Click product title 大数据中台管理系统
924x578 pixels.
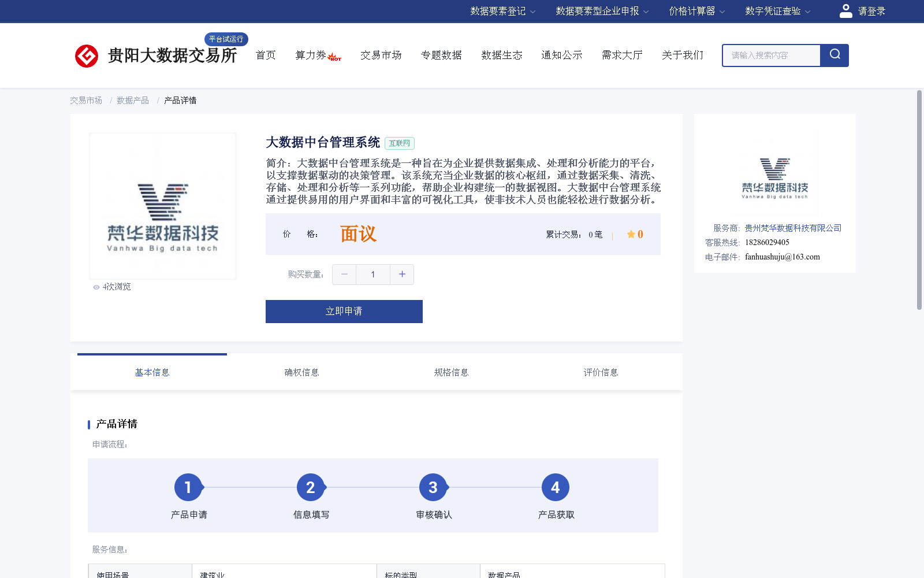(x=323, y=143)
